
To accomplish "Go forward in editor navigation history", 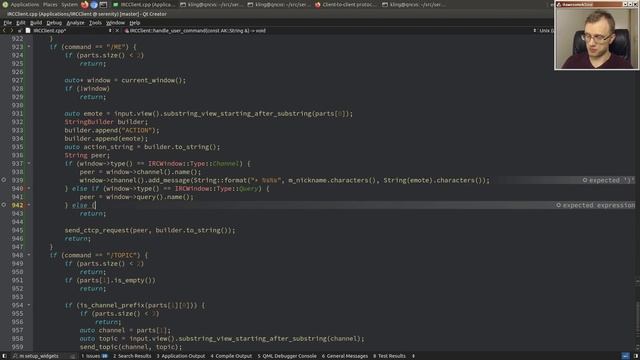I will tap(12, 30).
